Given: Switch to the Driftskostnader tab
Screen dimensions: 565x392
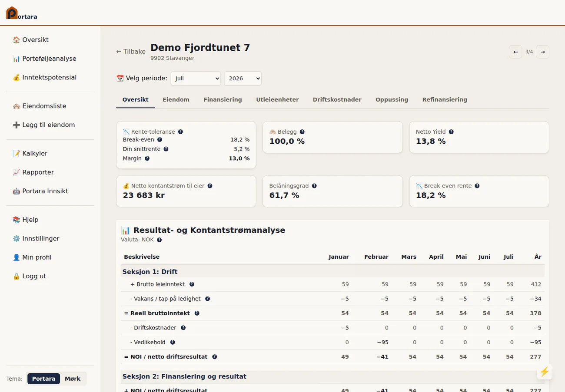Looking at the screenshot, I should click(x=337, y=99).
